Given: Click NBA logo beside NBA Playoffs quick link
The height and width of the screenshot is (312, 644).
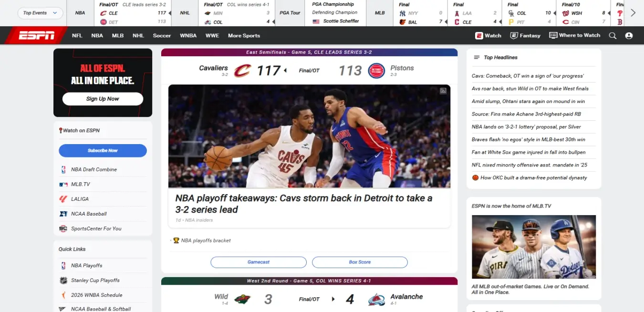Looking at the screenshot, I should (x=63, y=265).
